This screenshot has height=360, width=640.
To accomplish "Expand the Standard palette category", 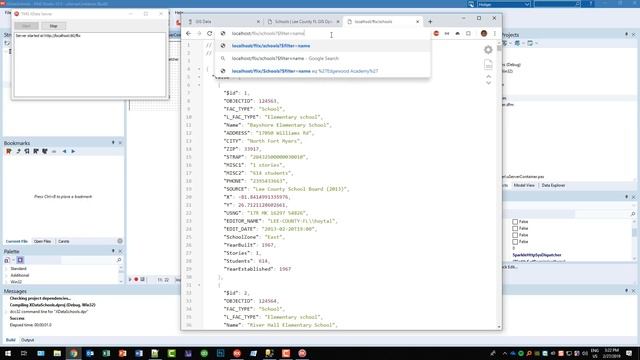I will click(x=6, y=269).
